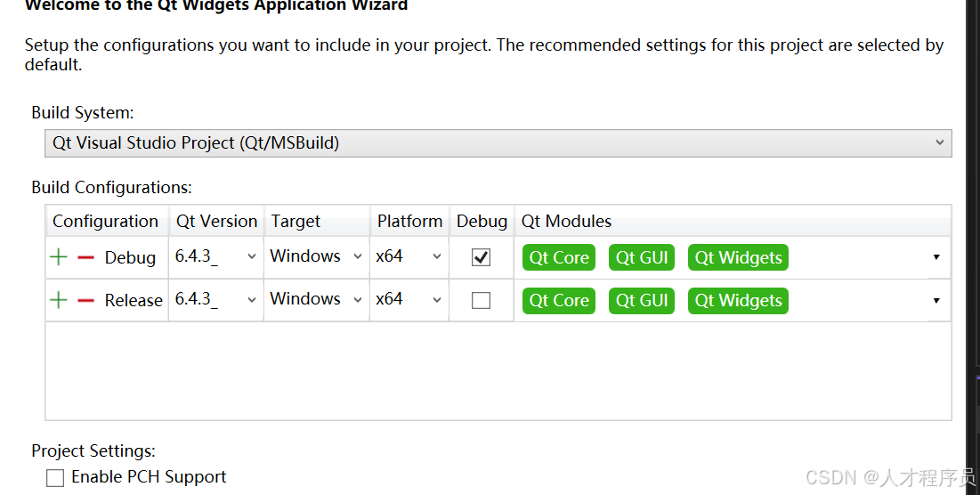The width and height of the screenshot is (980, 495).
Task: Click the Qt Modules column header
Action: click(567, 222)
